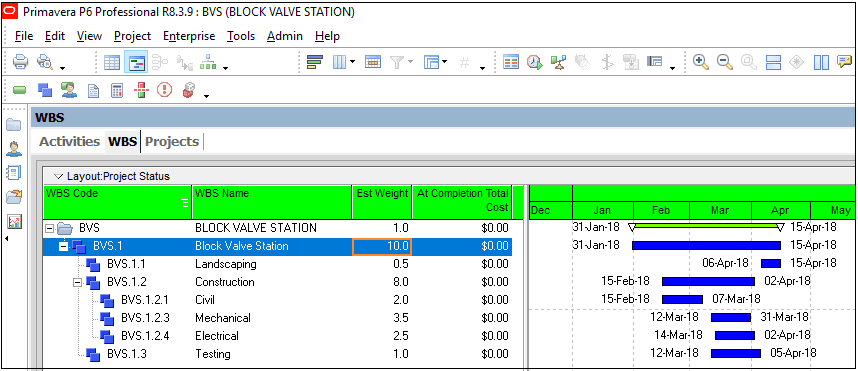The height and width of the screenshot is (371, 858).
Task: Open the Bars formatting icon
Action: [315, 62]
